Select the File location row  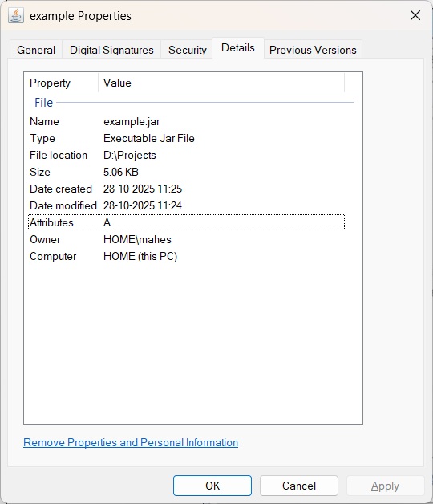(x=186, y=155)
